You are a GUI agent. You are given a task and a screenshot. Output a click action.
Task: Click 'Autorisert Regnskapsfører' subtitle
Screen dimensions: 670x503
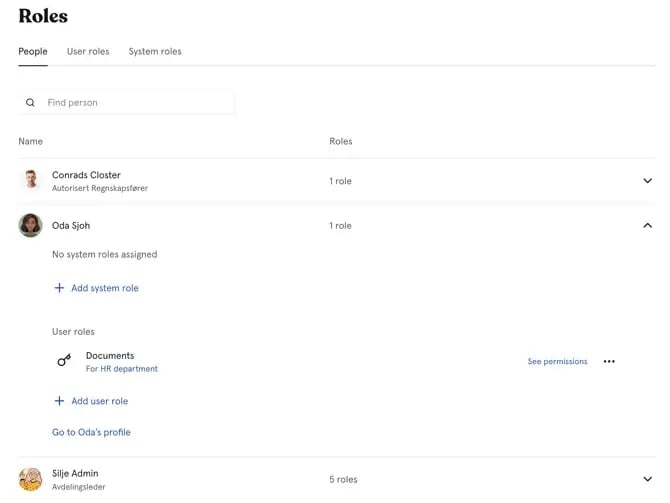[x=100, y=188]
